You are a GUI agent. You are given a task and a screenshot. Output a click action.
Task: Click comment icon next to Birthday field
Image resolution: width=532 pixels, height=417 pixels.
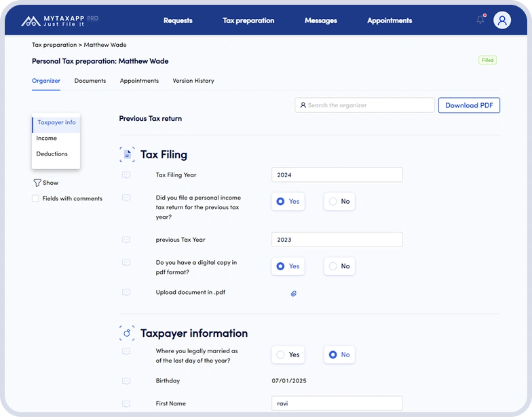(126, 381)
